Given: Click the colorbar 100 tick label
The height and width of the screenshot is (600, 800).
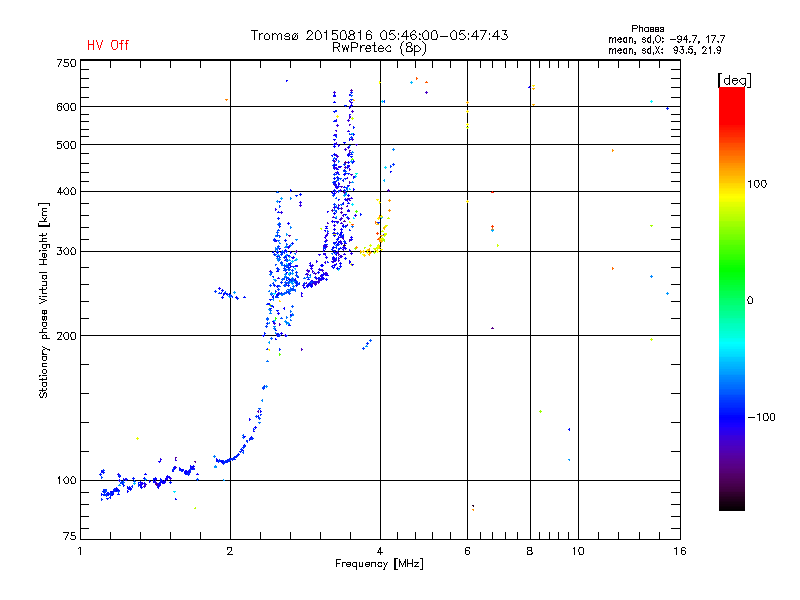Looking at the screenshot, I should 757,184.
